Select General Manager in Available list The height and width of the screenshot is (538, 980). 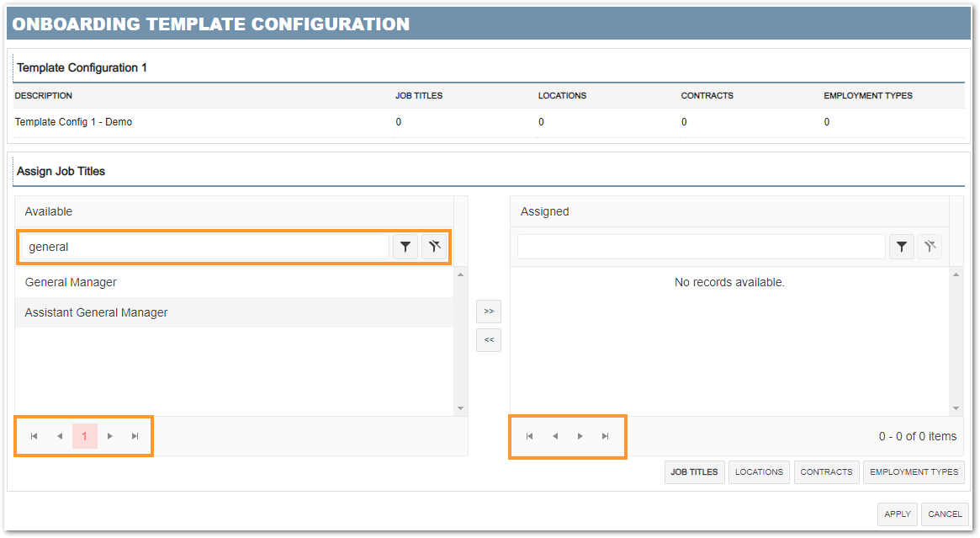click(x=71, y=282)
